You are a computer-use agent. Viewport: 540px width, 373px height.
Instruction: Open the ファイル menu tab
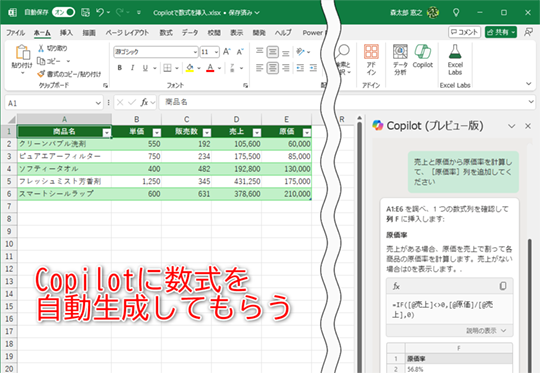(15, 33)
